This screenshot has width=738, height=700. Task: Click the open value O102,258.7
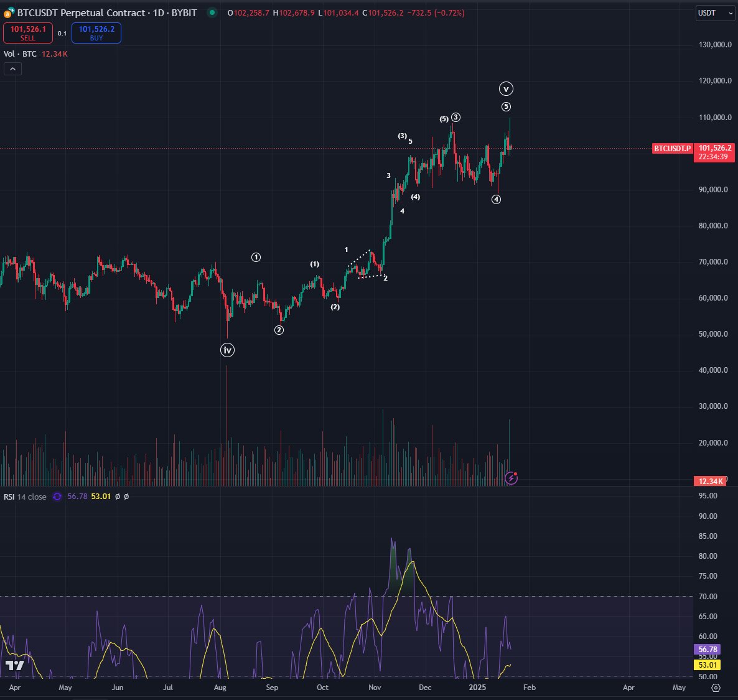248,12
